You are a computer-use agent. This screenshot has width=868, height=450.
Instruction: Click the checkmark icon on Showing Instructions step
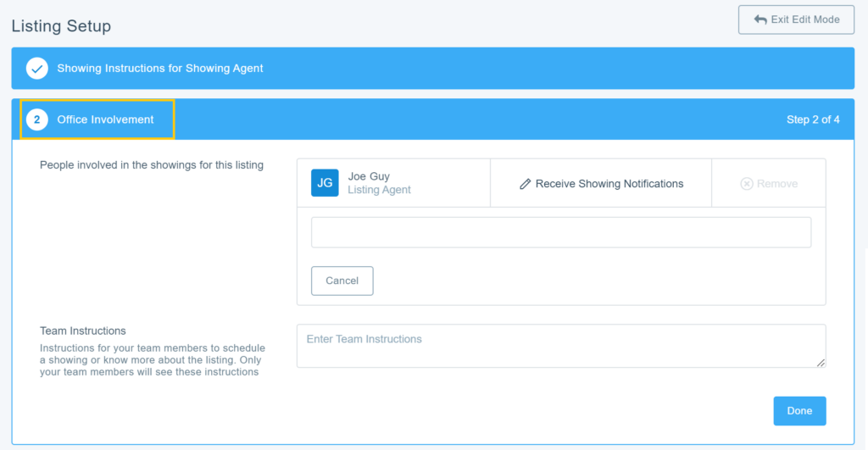[36, 69]
